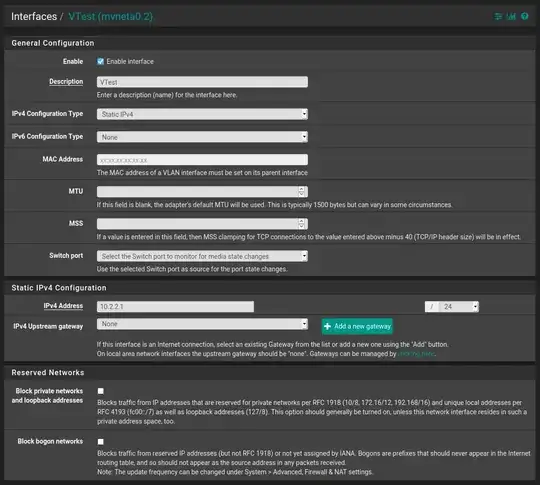Image resolution: width=540 pixels, height=485 pixels.
Task: Uncheck the Enable interface checkbox
Action: (100, 61)
